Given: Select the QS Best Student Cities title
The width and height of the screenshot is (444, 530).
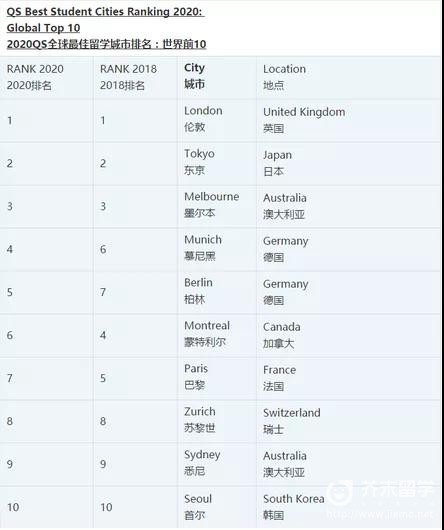Looking at the screenshot, I should (105, 12).
